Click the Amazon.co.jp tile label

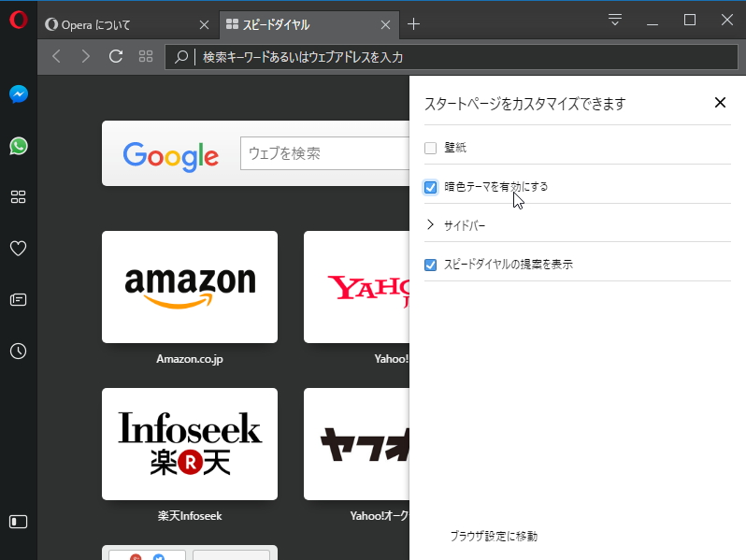click(190, 359)
